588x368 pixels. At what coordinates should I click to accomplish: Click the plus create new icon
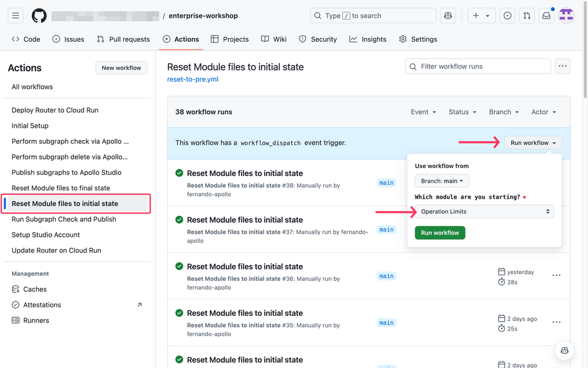(475, 16)
